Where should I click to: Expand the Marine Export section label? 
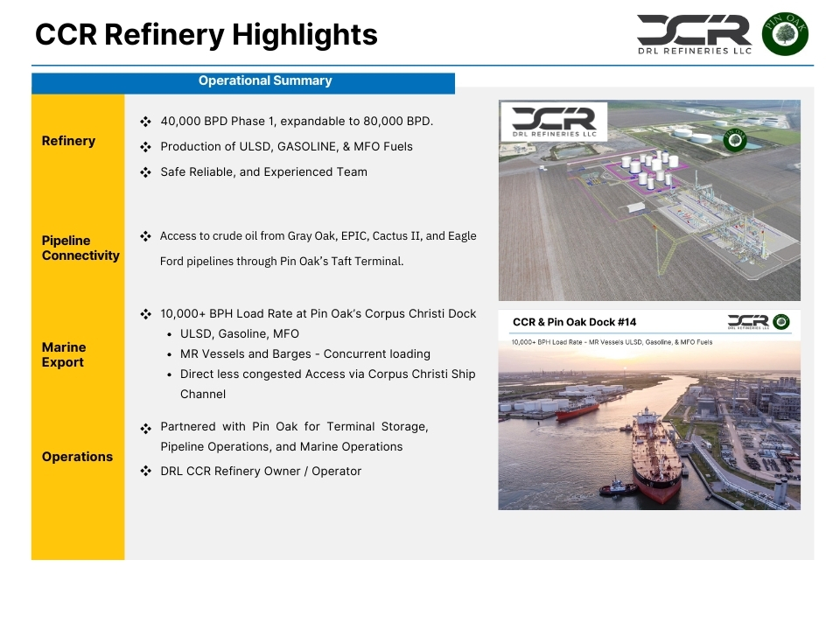[x=61, y=354]
